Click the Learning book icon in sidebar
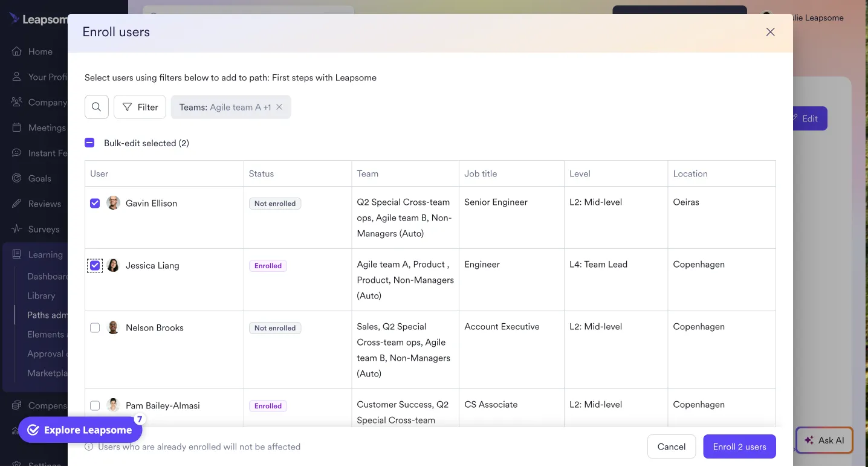This screenshot has width=868, height=467. pos(17,254)
